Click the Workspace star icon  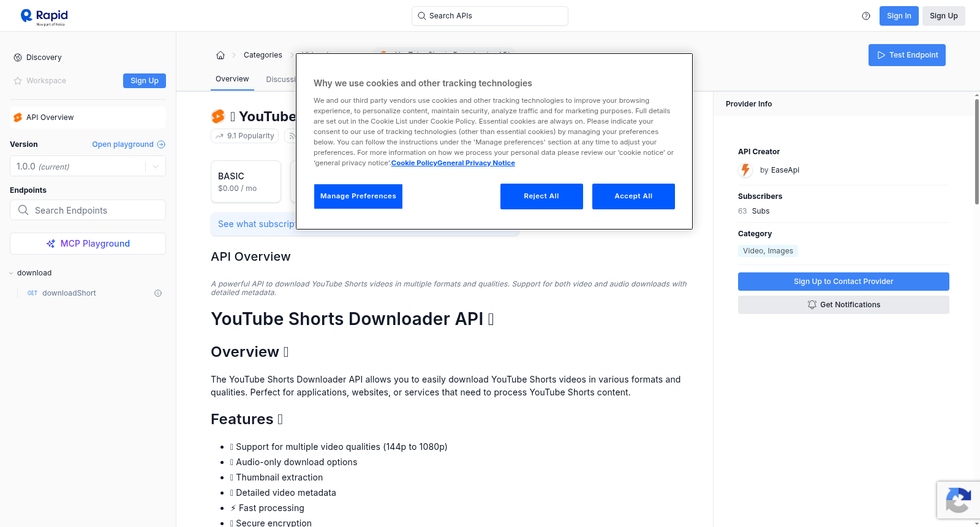(18, 81)
